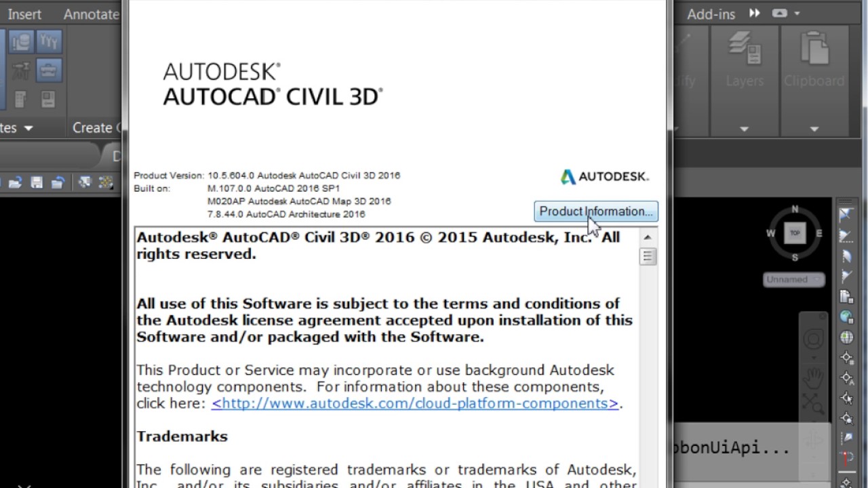Click the navigation bar steering wheel icon
Image resolution: width=868 pixels, height=488 pixels.
813,339
